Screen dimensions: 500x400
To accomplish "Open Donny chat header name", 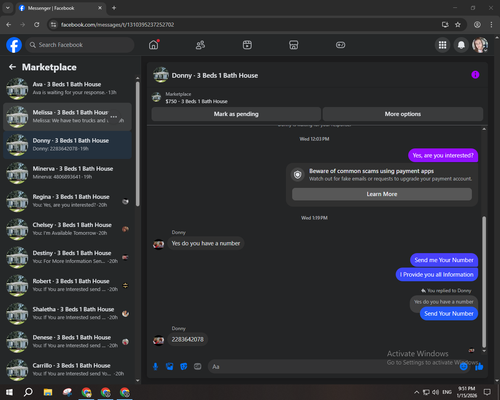I will (x=215, y=76).
